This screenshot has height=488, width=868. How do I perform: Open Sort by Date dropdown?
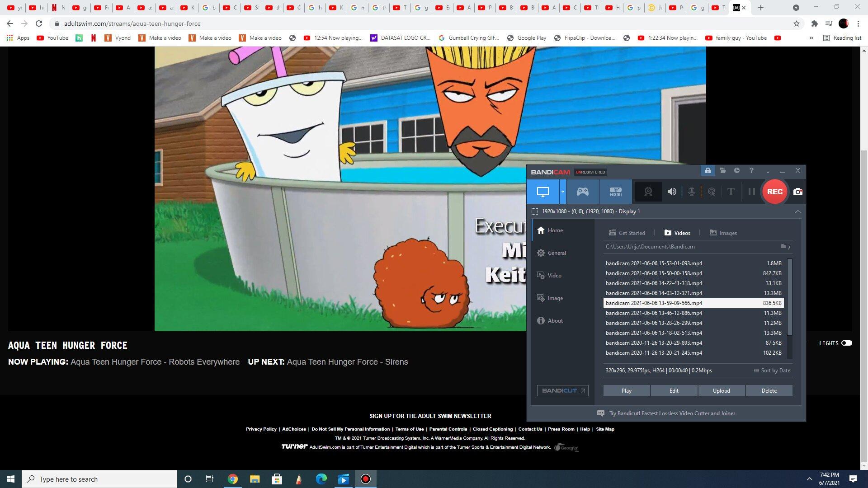(772, 371)
